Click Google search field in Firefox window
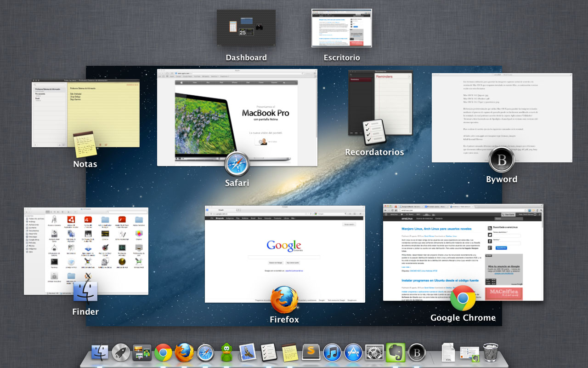This screenshot has height=368, width=588. 284,257
